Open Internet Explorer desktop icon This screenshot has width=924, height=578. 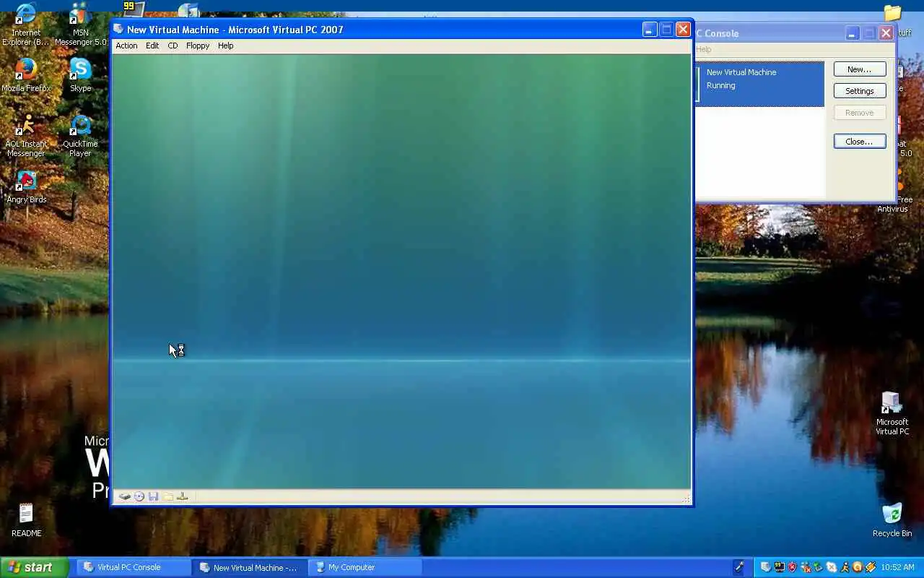click(26, 26)
